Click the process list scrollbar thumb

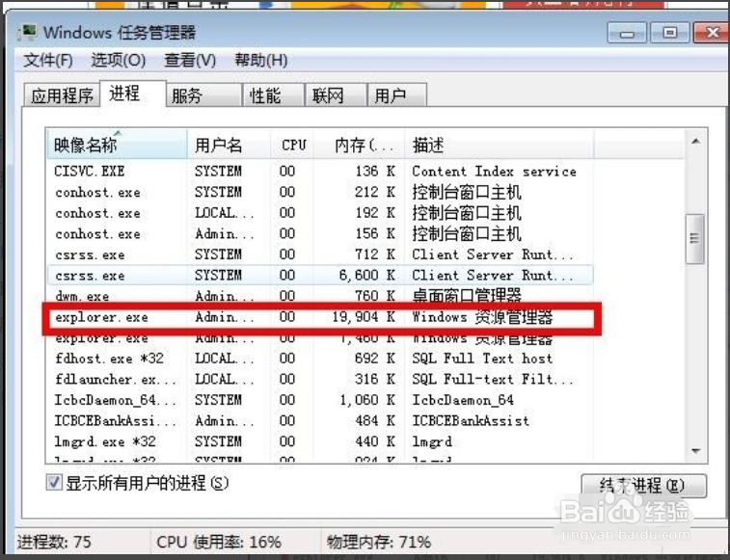695,239
